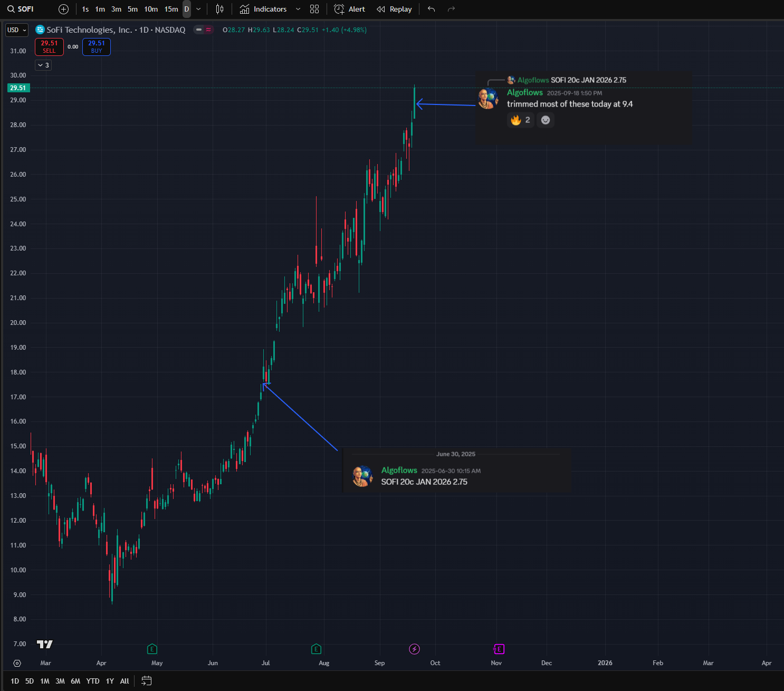Start bar Replay mode
The image size is (784, 691).
coord(394,9)
